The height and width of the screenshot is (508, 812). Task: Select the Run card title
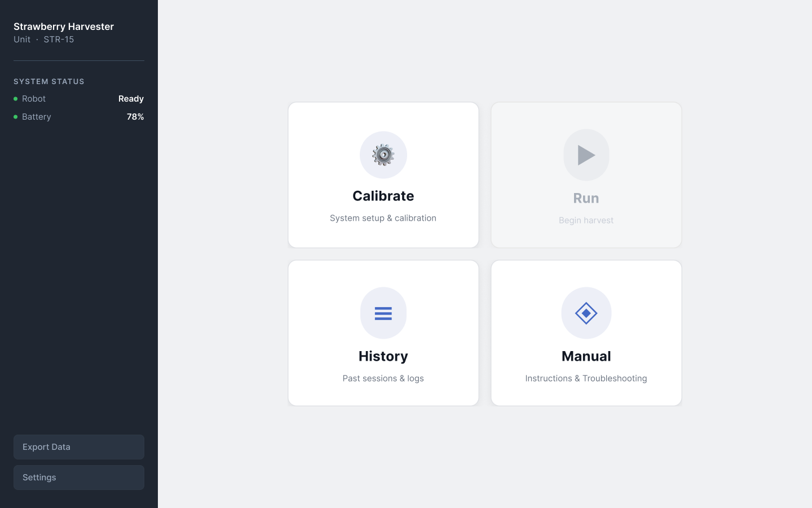[x=586, y=198]
